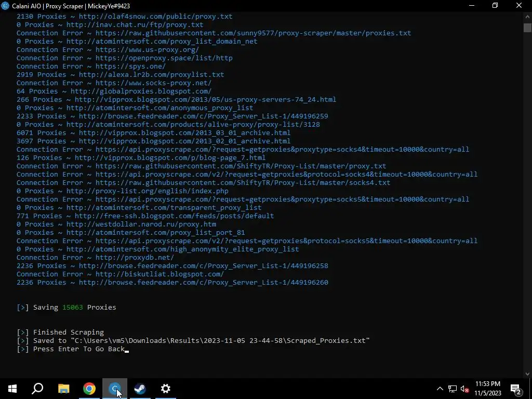The height and width of the screenshot is (399, 532).
Task: Click the date 11/5/2023 in the tray
Action: 487,393
